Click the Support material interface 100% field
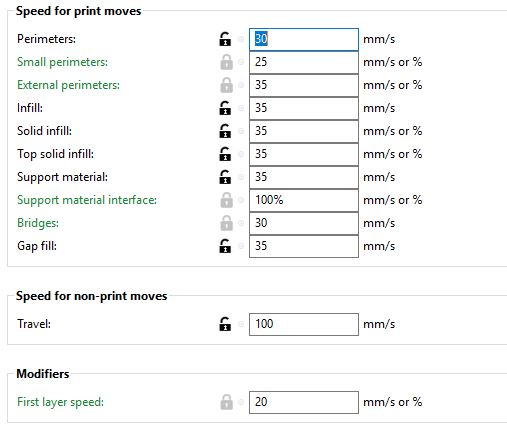 (x=304, y=200)
